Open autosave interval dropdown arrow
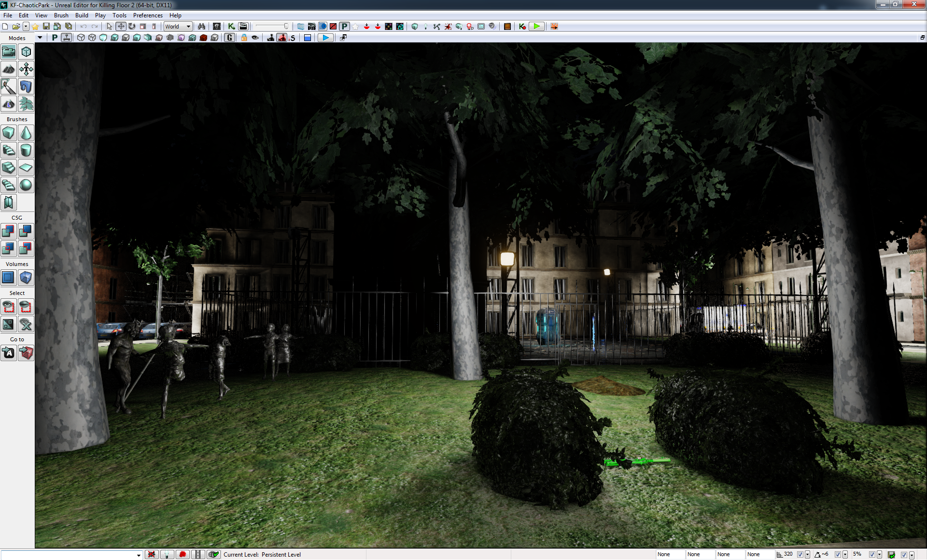The height and width of the screenshot is (560, 927). [912, 555]
